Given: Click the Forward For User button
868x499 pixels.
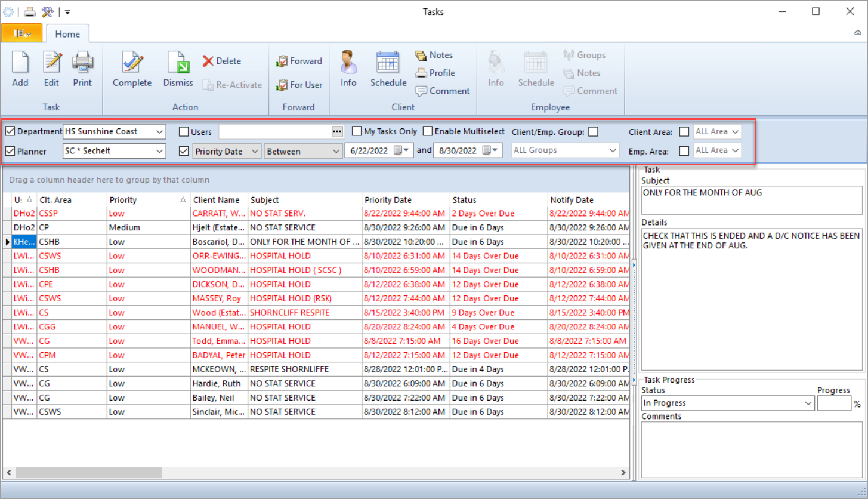Looking at the screenshot, I should coord(299,85).
